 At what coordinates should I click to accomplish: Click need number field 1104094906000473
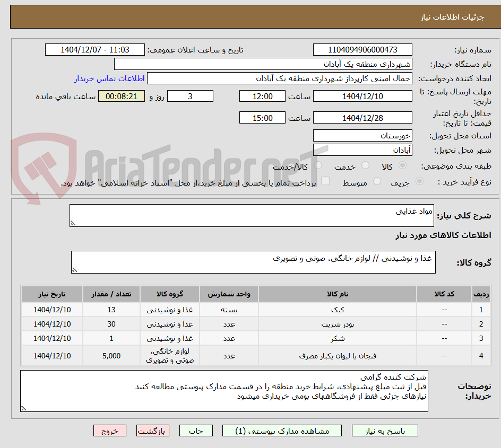point(362,50)
